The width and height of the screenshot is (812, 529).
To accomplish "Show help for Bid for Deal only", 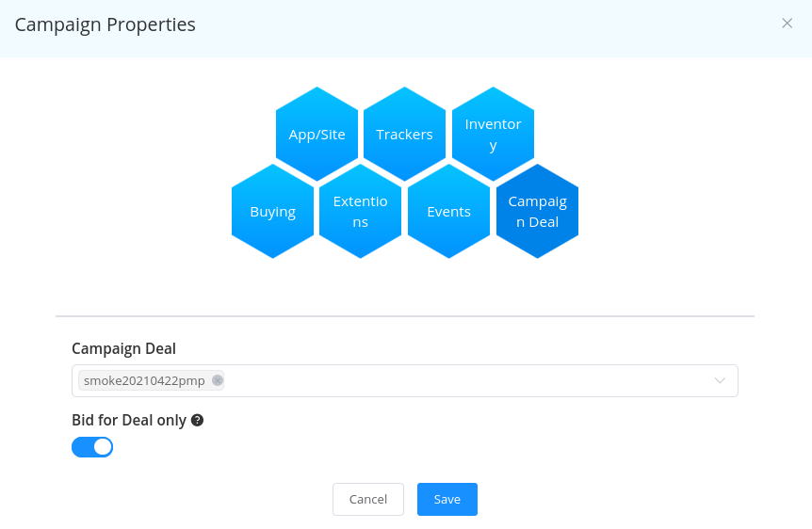I will click(197, 421).
